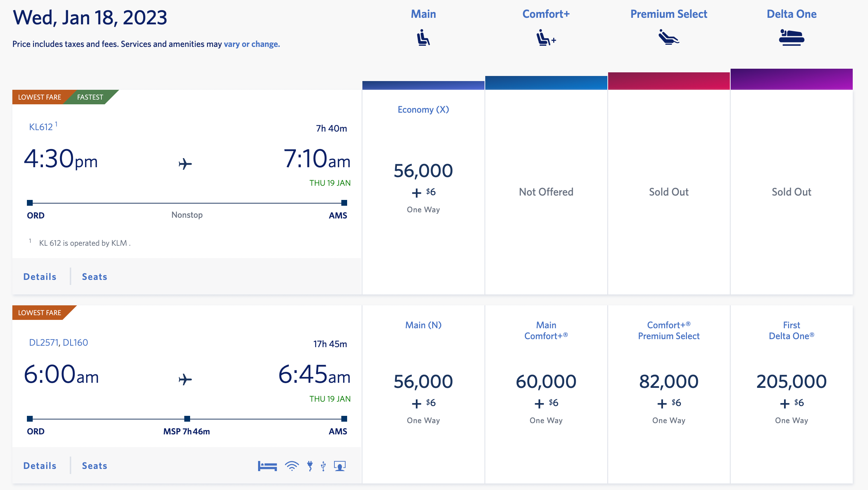Click the seatback entertainment amenity icon
This screenshot has height=490, width=868.
tap(339, 465)
